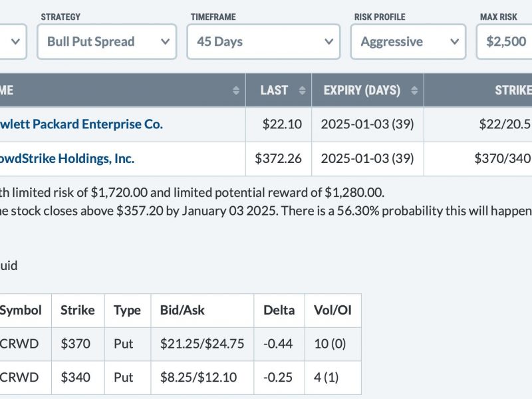Sort by the EXPIRY (DAYS) column sort arrows
Image resolution: width=532 pixels, height=399 pixels.
[x=414, y=90]
